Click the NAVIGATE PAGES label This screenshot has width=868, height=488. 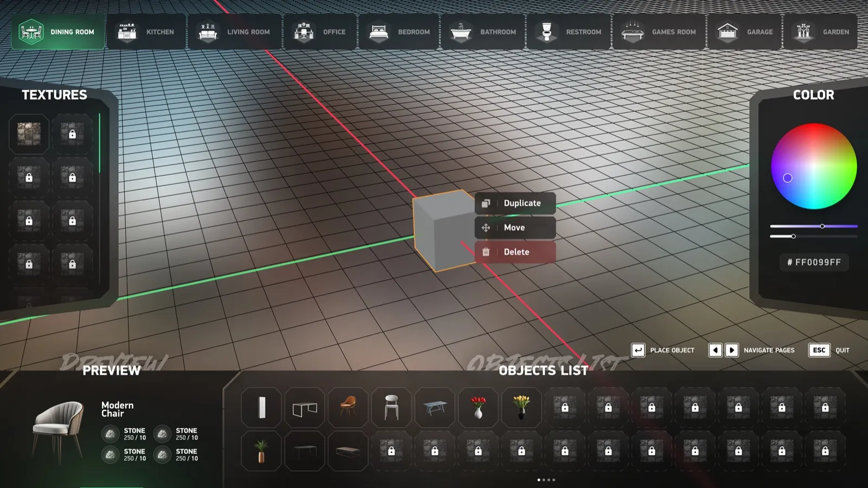769,350
